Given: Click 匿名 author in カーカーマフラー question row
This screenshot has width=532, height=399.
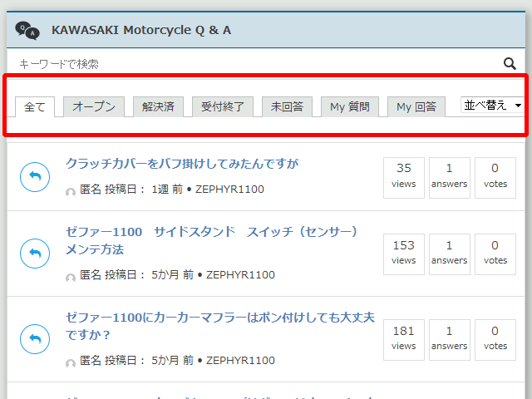Looking at the screenshot, I should [91, 360].
